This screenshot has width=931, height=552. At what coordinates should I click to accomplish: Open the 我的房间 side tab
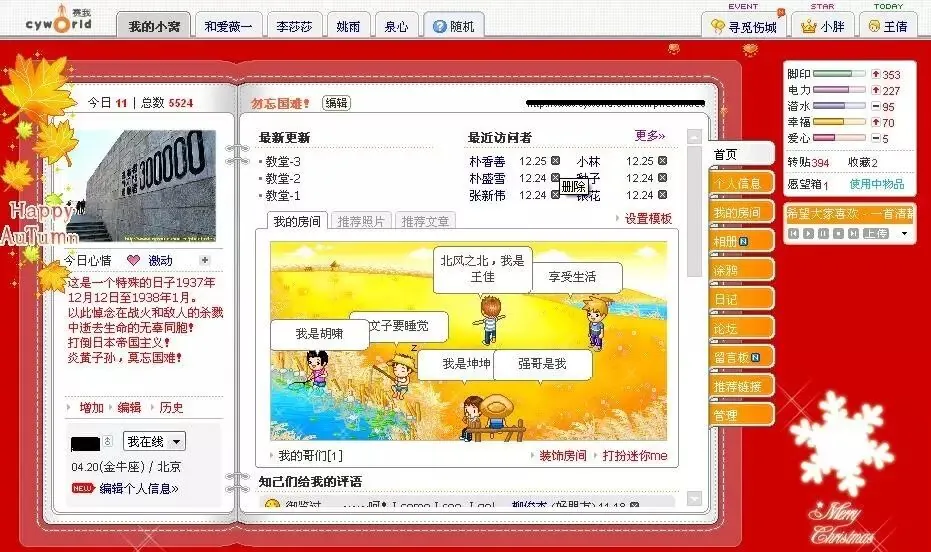point(741,212)
